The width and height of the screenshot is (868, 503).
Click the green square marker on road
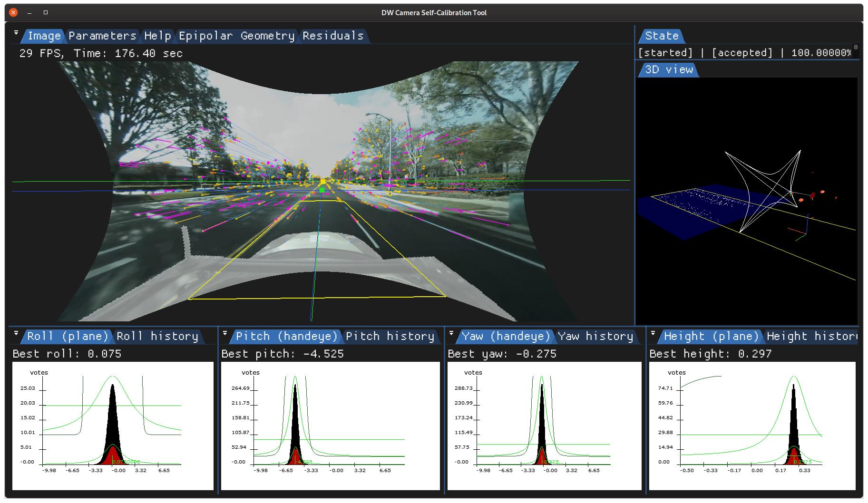click(322, 190)
